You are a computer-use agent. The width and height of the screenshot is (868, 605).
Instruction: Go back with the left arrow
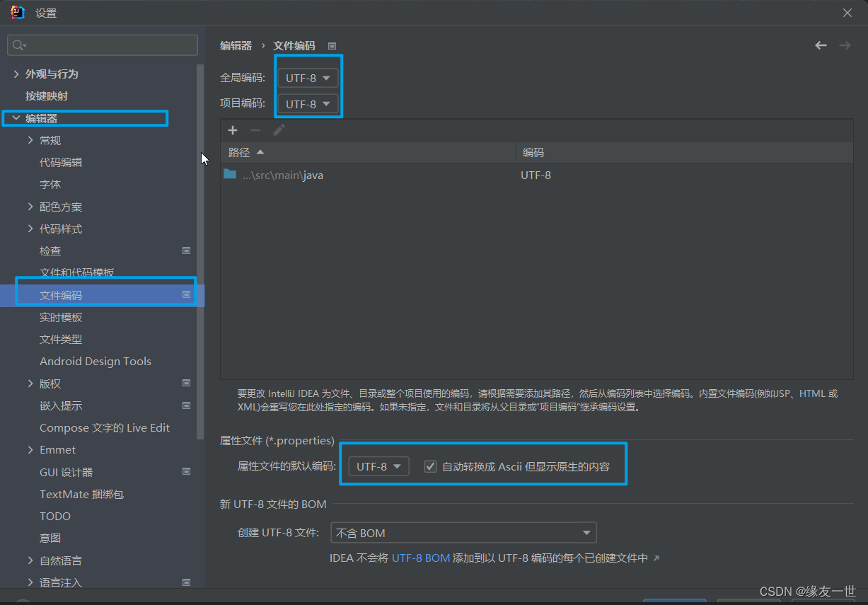click(x=821, y=45)
